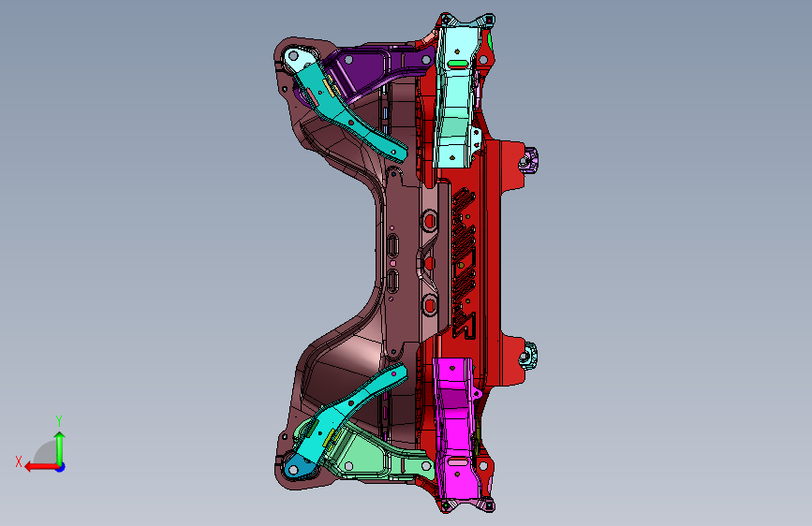Click the green Y axis arrow on triad
Viewport: 812px width, 526px height.
[x=60, y=448]
